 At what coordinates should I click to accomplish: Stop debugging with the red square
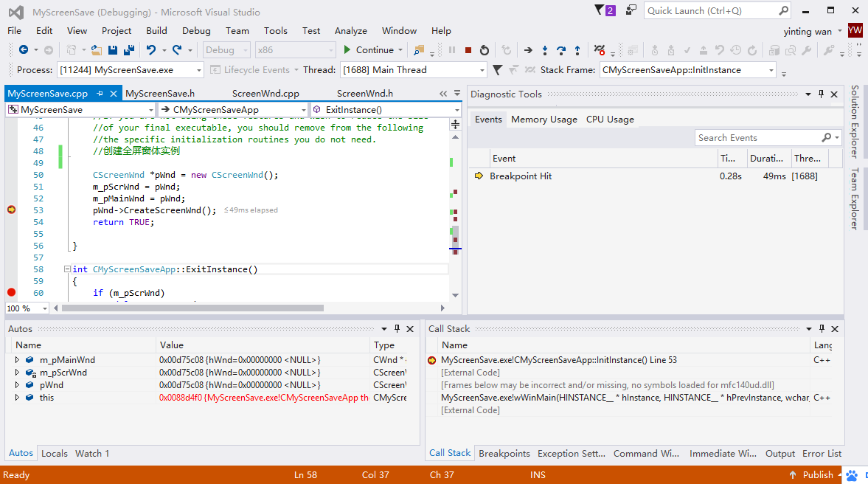tap(468, 50)
